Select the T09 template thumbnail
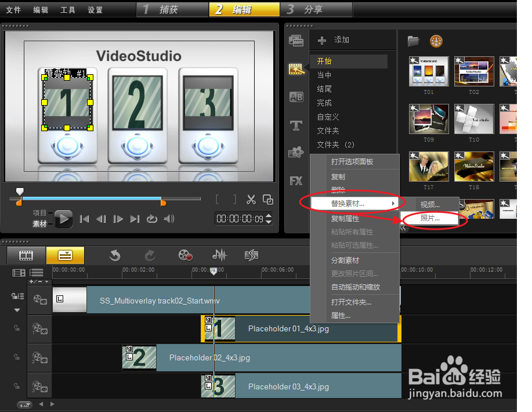The height and width of the screenshot is (412, 532). 429,119
